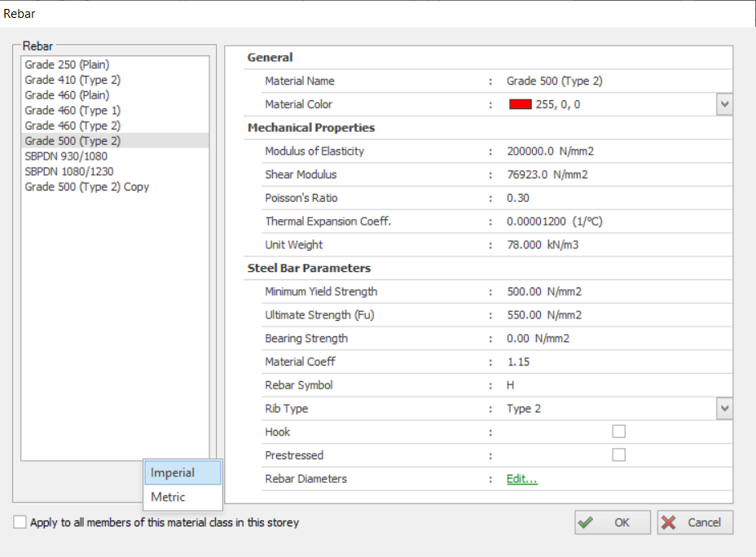Select Grade 410 (Type 2) rebar
756x557 pixels.
[x=73, y=80]
